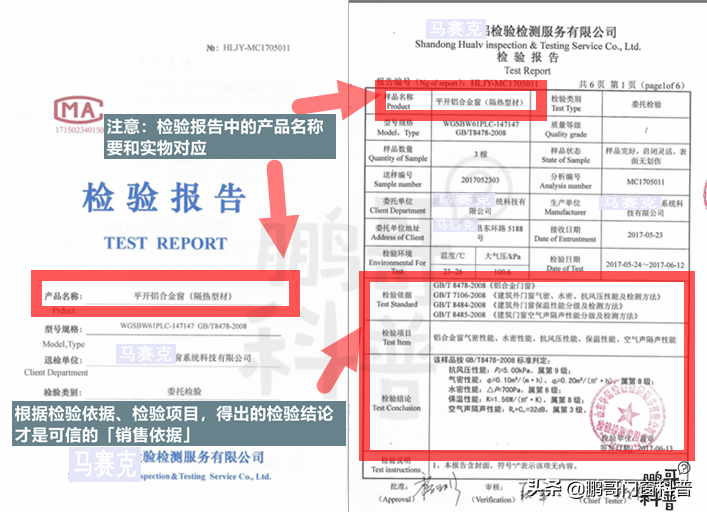Select the '检验依据 Test Standard' cell

[397, 299]
